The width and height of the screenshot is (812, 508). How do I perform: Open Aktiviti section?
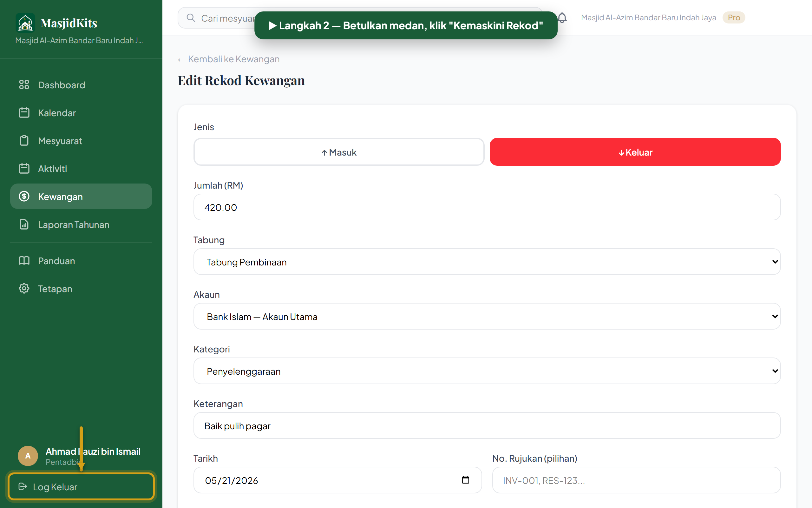81,168
